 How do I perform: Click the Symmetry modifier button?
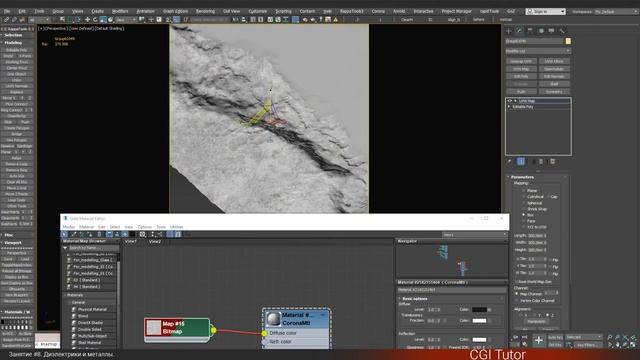[x=554, y=92]
